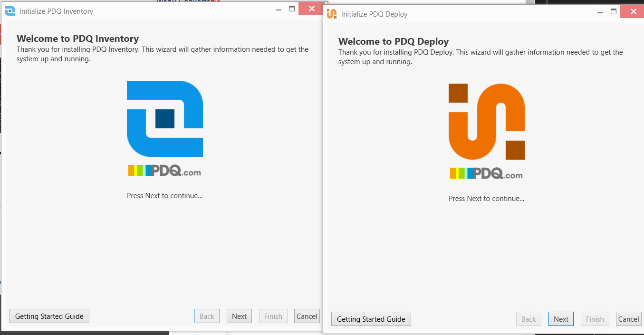The height and width of the screenshot is (335, 644).
Task: Maximize the Initialize PDQ Deploy window
Action: click(x=613, y=12)
